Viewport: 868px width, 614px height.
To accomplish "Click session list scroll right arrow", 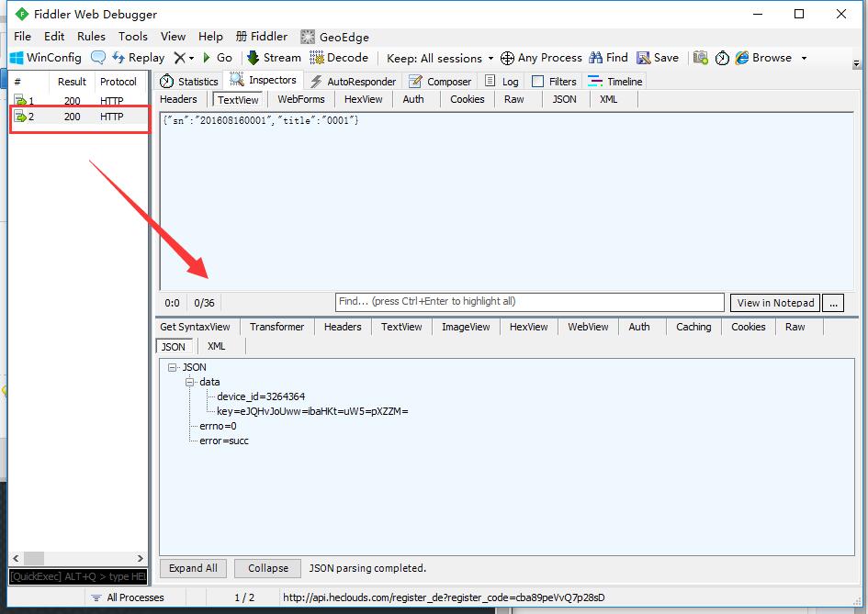I will pyautogui.click(x=141, y=558).
